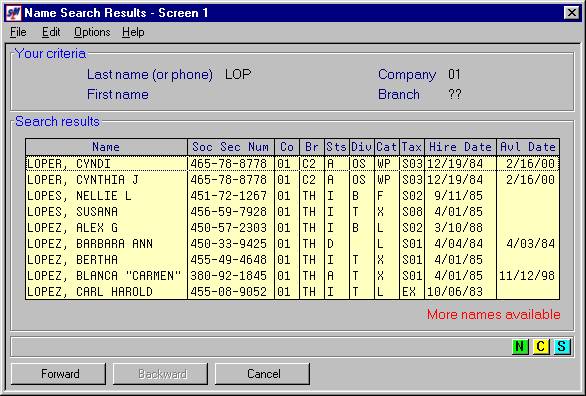Click the Cancel button
Image resolution: width=586 pixels, height=396 pixels.
pyautogui.click(x=262, y=374)
